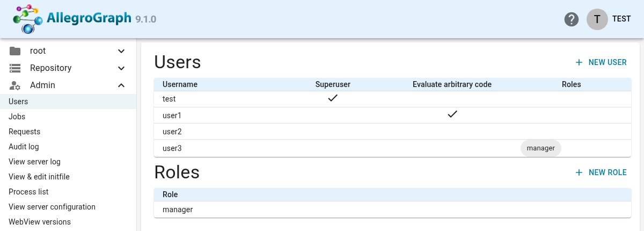Click the Roles column header
The width and height of the screenshot is (644, 231).
click(572, 84)
